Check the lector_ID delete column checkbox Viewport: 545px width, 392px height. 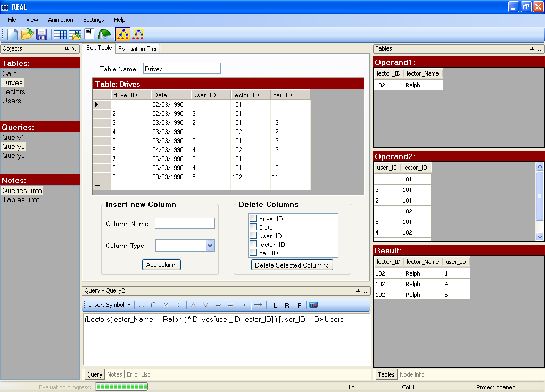253,244
